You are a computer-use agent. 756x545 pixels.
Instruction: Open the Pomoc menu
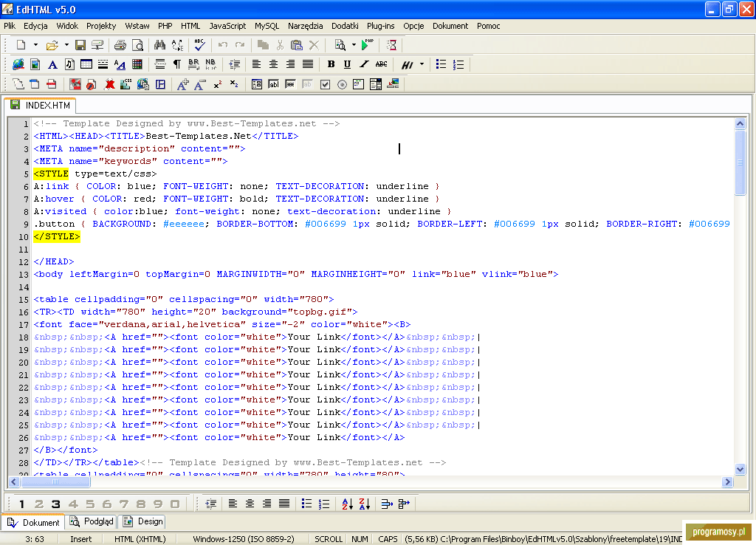pyautogui.click(x=489, y=26)
